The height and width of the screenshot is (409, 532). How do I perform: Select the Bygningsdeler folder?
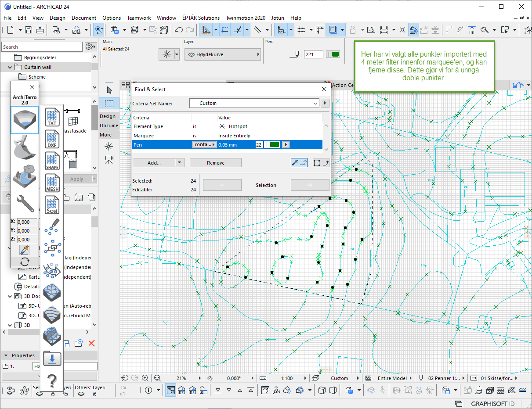pos(40,57)
